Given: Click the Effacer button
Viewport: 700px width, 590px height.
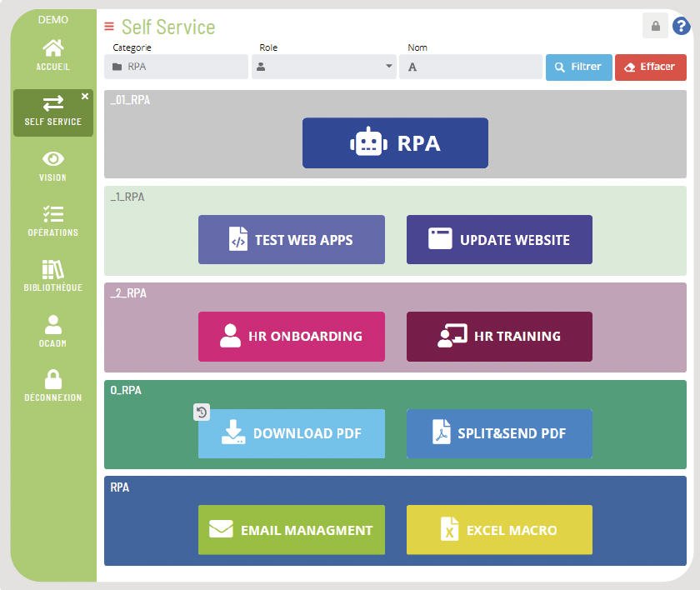Looking at the screenshot, I should click(651, 67).
